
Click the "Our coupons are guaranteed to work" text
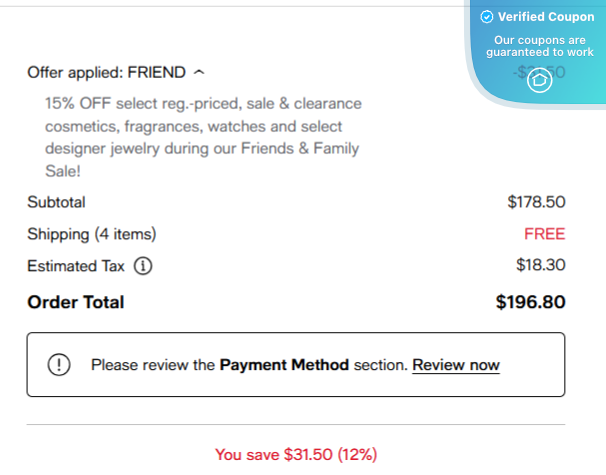(x=539, y=45)
